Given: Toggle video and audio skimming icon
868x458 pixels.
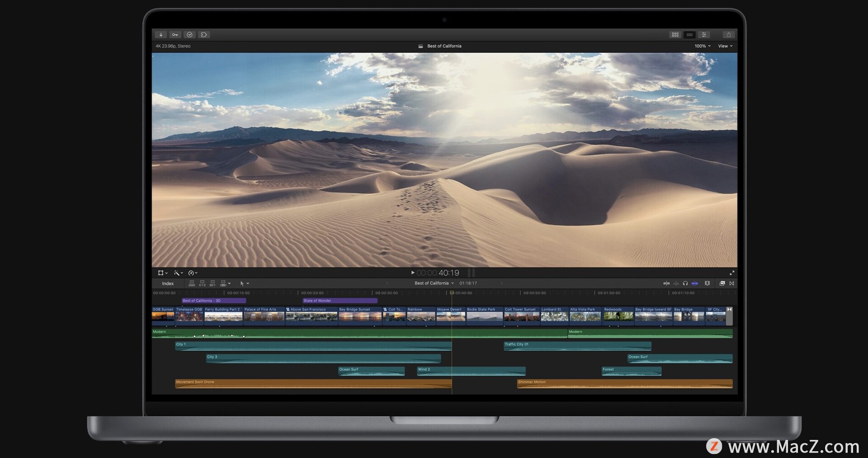Looking at the screenshot, I should [x=666, y=283].
